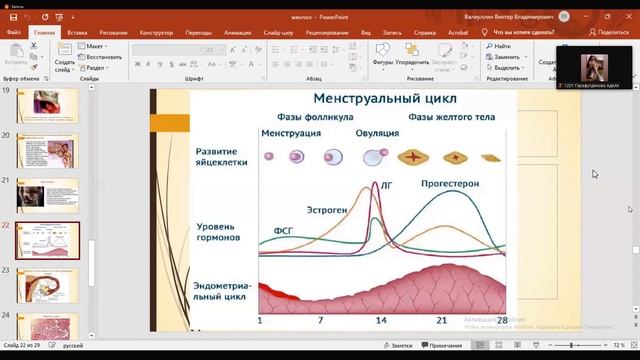Open the clipboard group dialog launcher
This screenshot has height=360, width=640.
coord(46,78)
